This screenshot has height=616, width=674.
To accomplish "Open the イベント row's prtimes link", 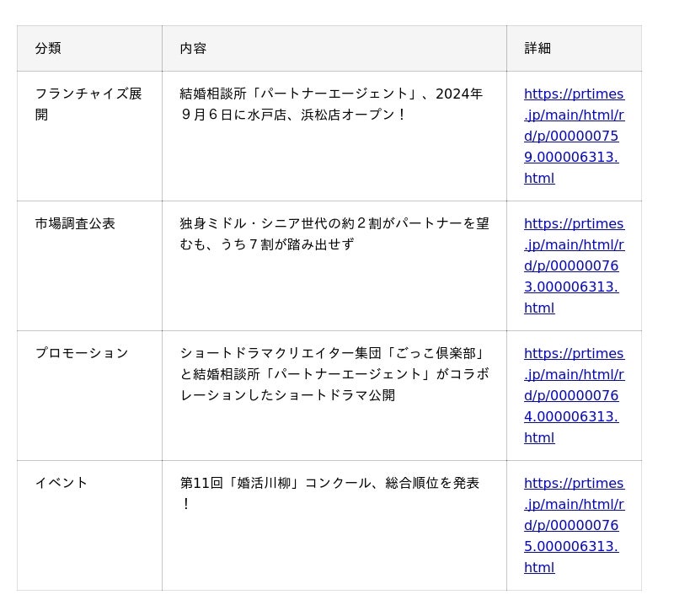I will click(573, 525).
